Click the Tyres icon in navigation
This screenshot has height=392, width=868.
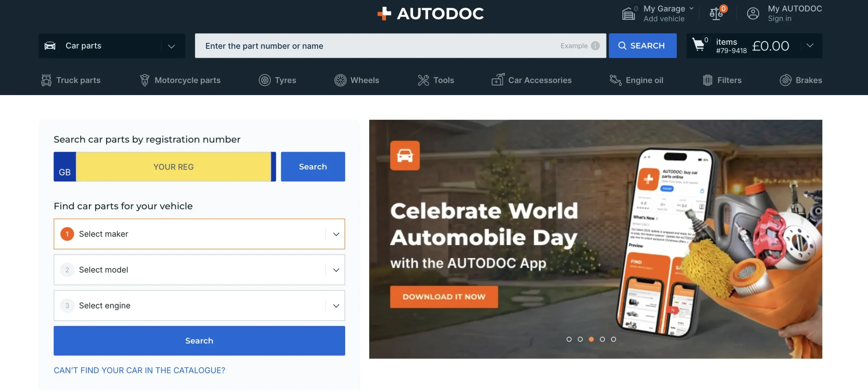tap(264, 80)
